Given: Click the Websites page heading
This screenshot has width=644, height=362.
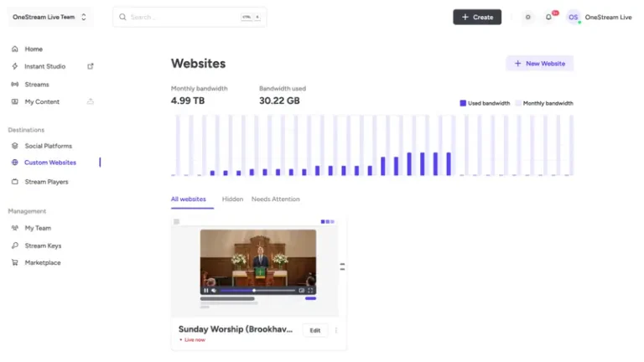Looking at the screenshot, I should pyautogui.click(x=199, y=64).
